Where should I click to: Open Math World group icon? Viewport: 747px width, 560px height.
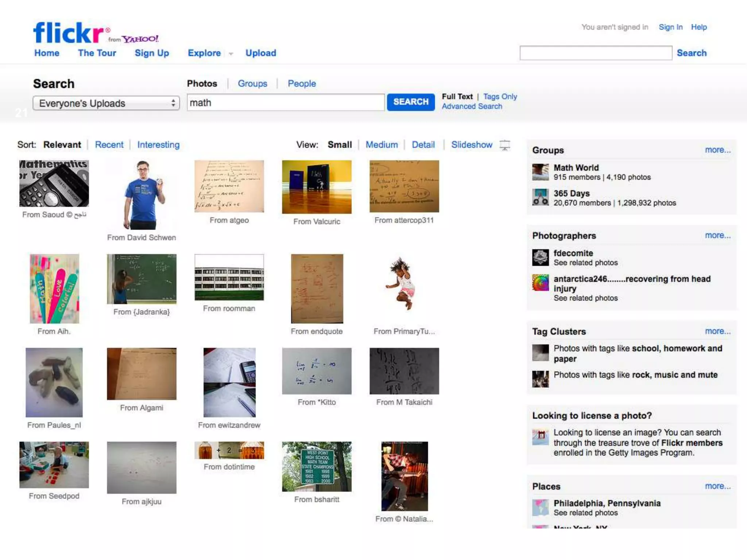point(540,172)
